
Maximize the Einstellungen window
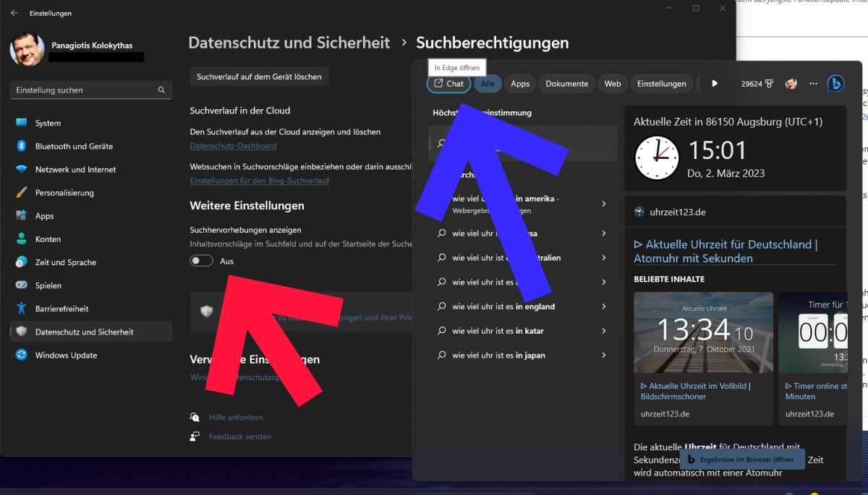(x=696, y=8)
